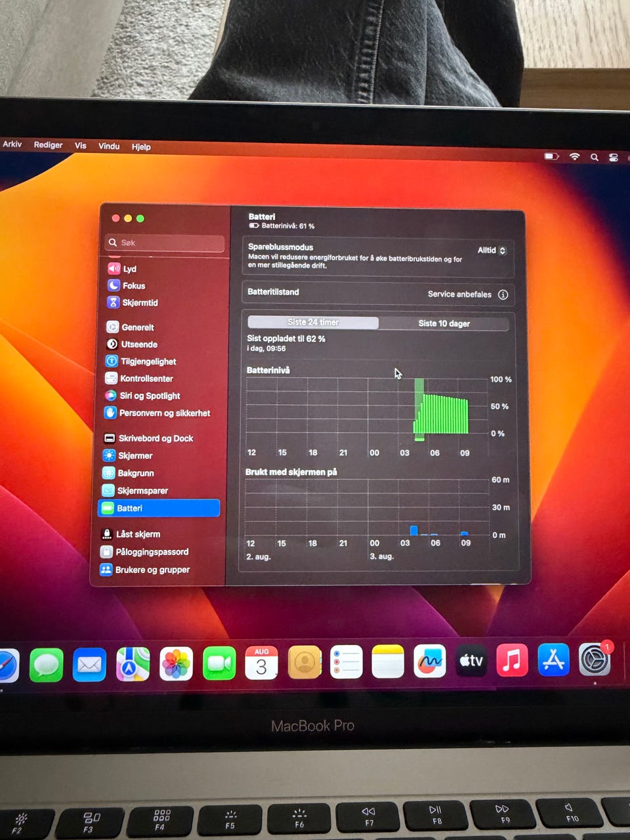Viewport: 630px width, 840px height.
Task: Select Generelt in the settings sidebar
Action: pos(130,327)
